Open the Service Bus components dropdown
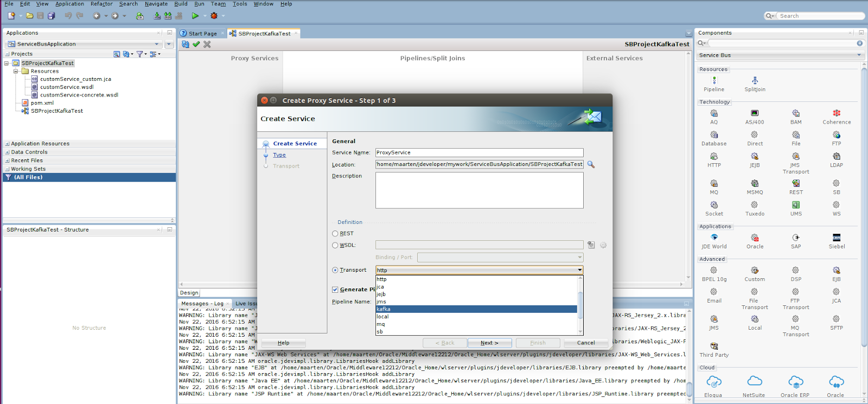Image resolution: width=868 pixels, height=404 pixels. pyautogui.click(x=780, y=55)
